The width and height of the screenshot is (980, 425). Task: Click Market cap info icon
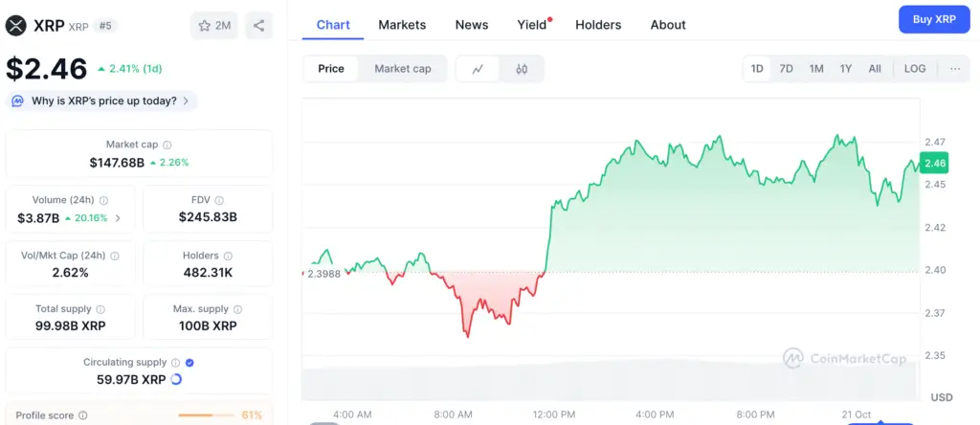[167, 145]
